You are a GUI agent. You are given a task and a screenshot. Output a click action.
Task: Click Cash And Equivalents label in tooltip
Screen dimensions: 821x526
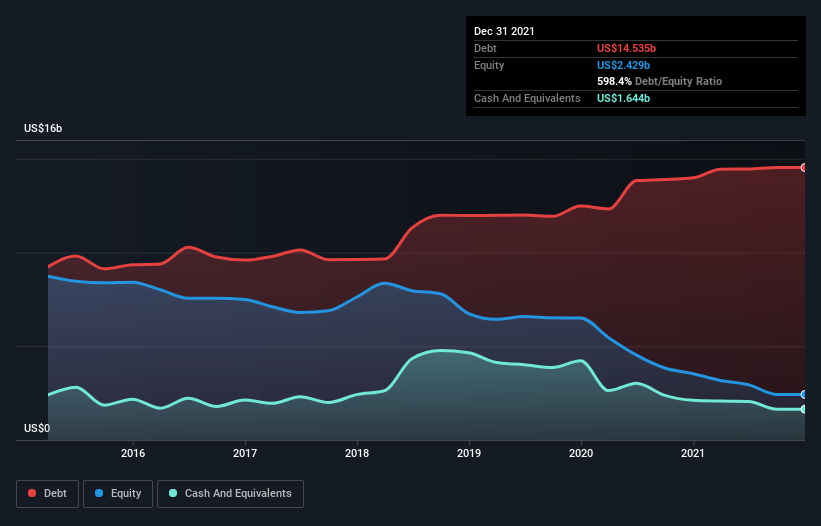tap(527, 98)
